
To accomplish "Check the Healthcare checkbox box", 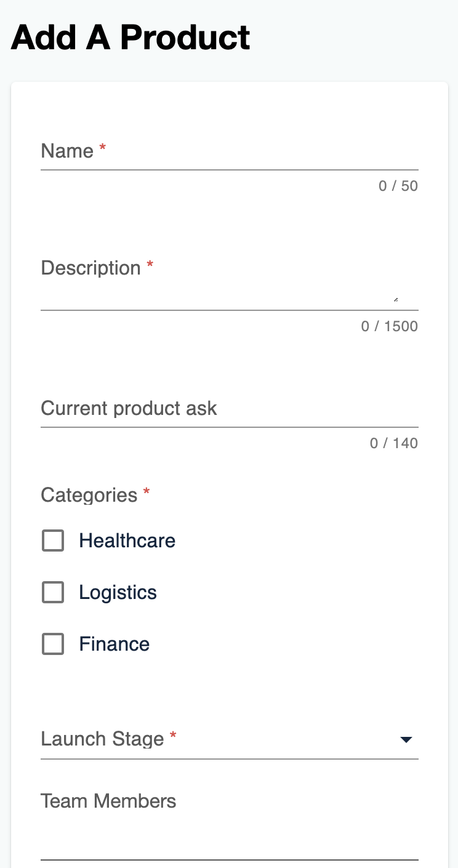I will pos(53,541).
